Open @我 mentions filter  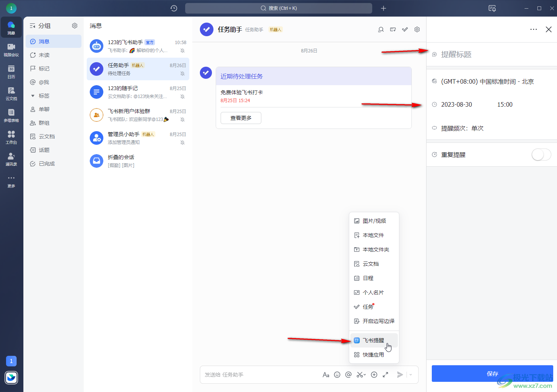coord(54,82)
